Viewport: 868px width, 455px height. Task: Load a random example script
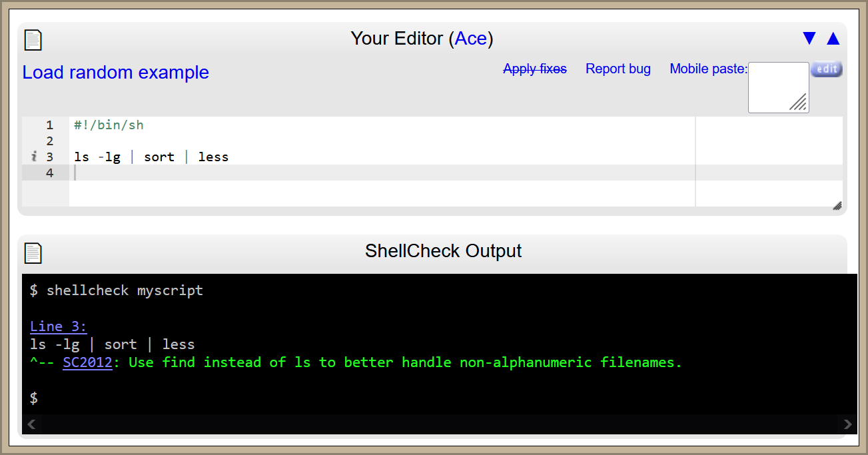point(116,73)
